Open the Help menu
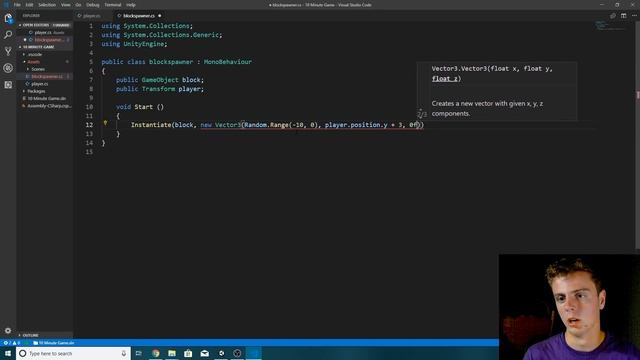 (x=131, y=5)
